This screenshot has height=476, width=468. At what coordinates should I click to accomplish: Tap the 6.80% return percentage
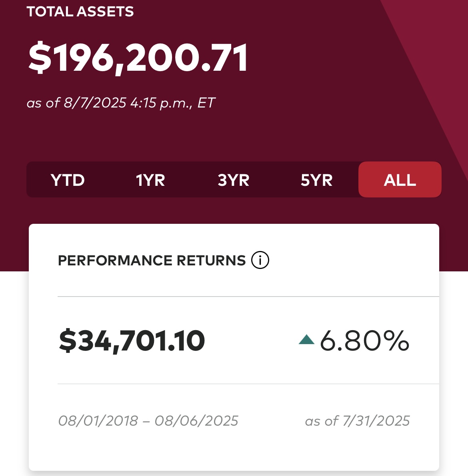[364, 341]
